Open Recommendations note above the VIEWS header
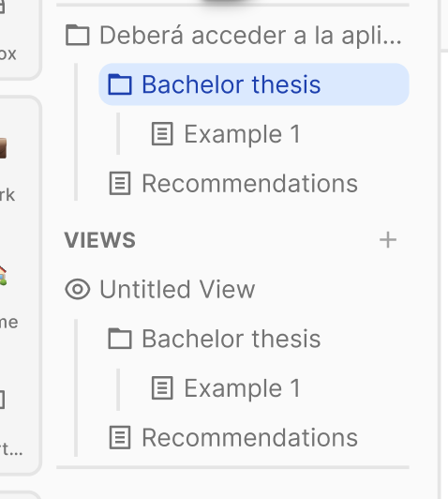This screenshot has height=499, width=448. [x=250, y=183]
